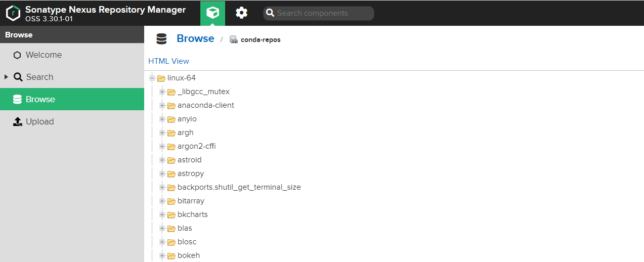Select the blas tree label
Viewport: 644px width, 262px height.
185,228
